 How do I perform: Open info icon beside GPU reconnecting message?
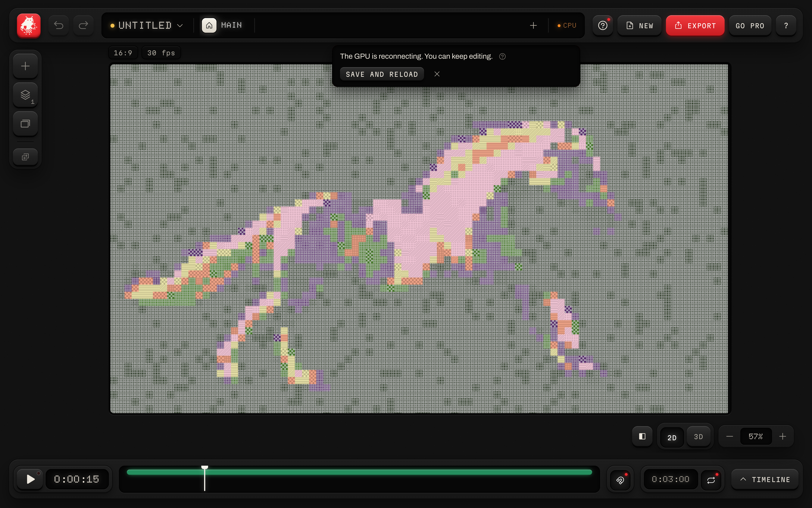pos(502,56)
